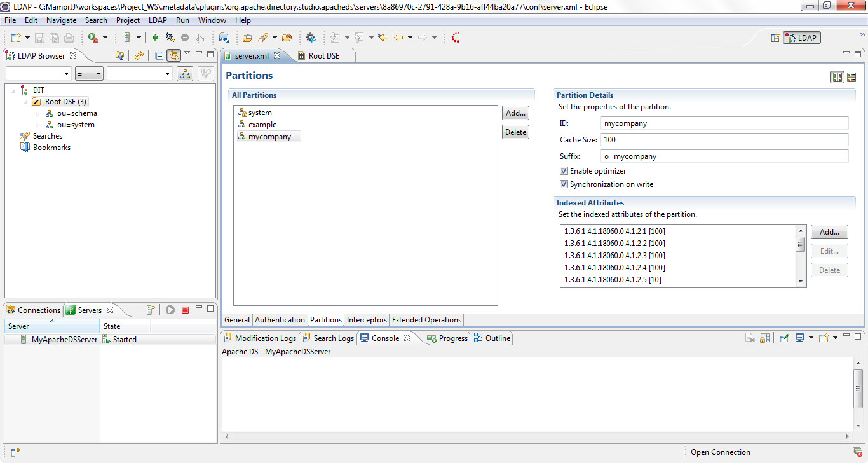
Task: Click the Back arrow in main toolbar
Action: [398, 38]
